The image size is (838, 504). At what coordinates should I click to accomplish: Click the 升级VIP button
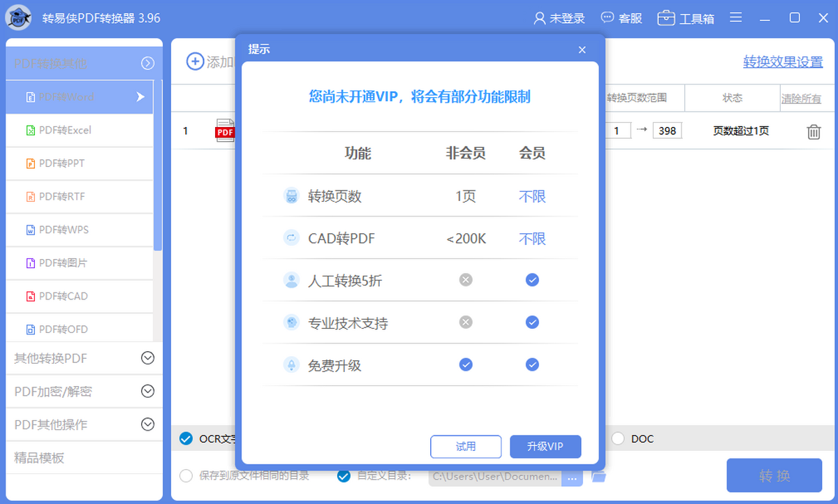click(545, 446)
